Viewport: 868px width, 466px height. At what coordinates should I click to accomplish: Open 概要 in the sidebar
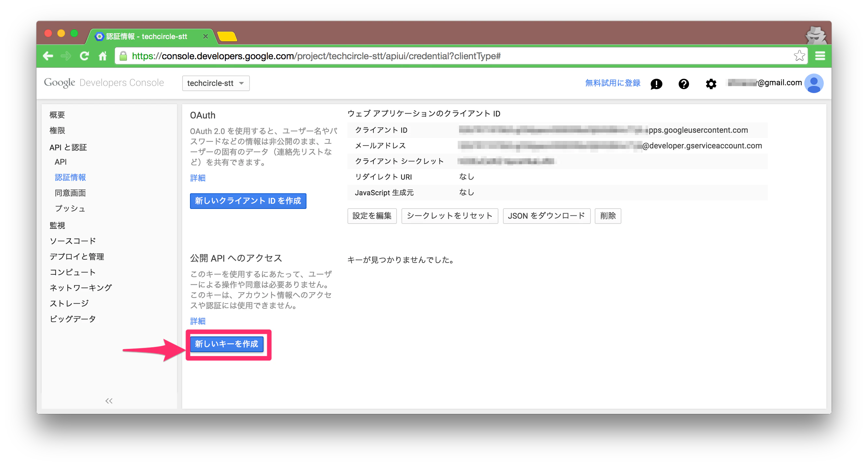(57, 115)
